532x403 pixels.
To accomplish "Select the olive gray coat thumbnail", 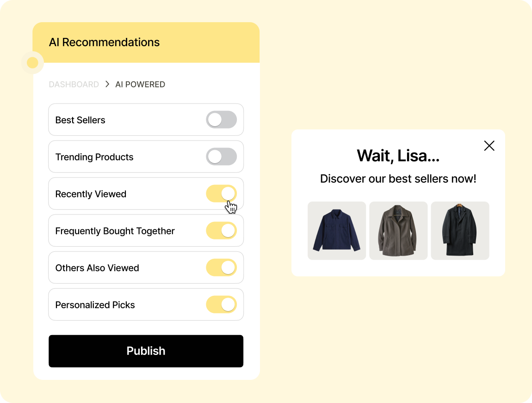I will [x=398, y=231].
